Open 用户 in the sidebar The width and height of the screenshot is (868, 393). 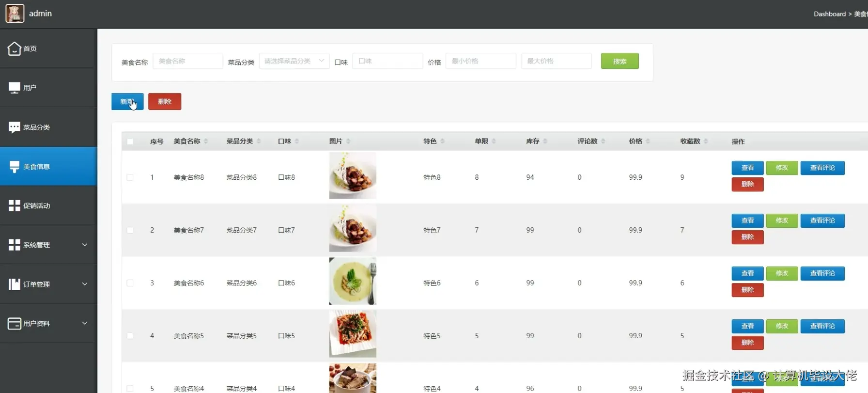48,88
